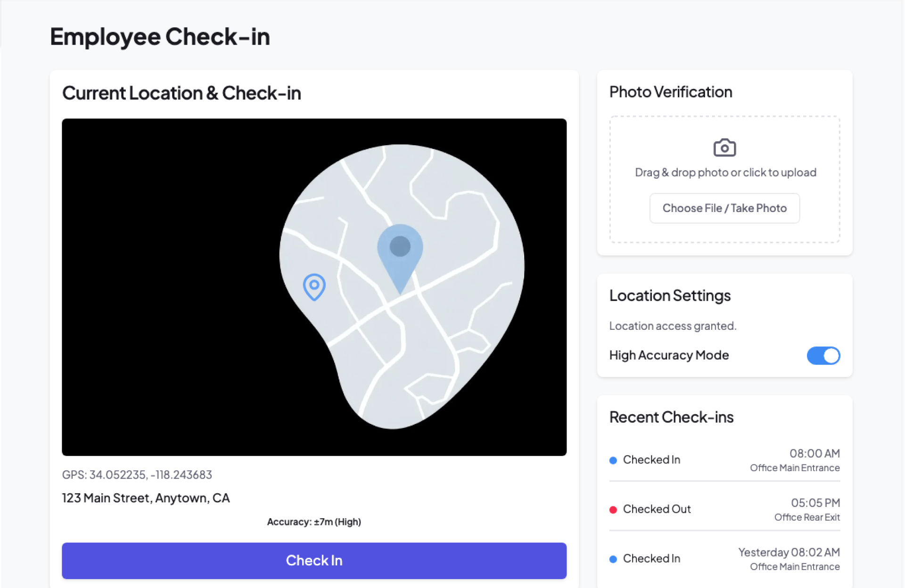Click blue dot beside 08:00 AM check-in

pyautogui.click(x=613, y=460)
